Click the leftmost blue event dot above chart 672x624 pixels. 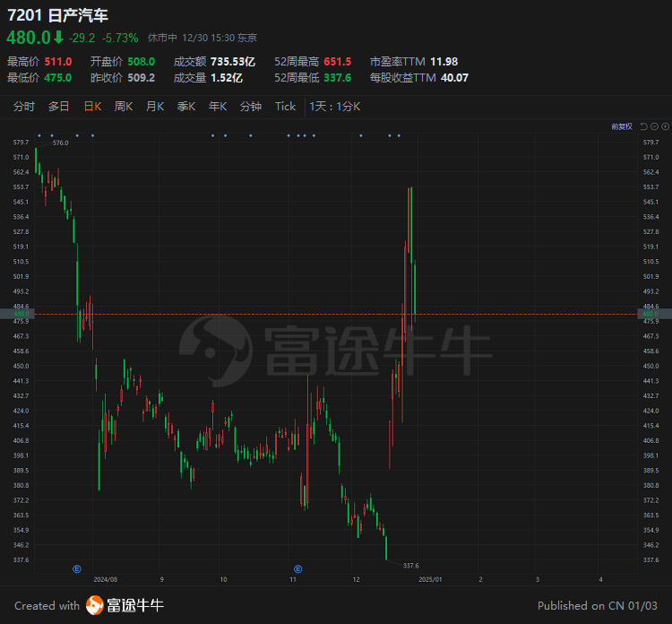[x=39, y=135]
